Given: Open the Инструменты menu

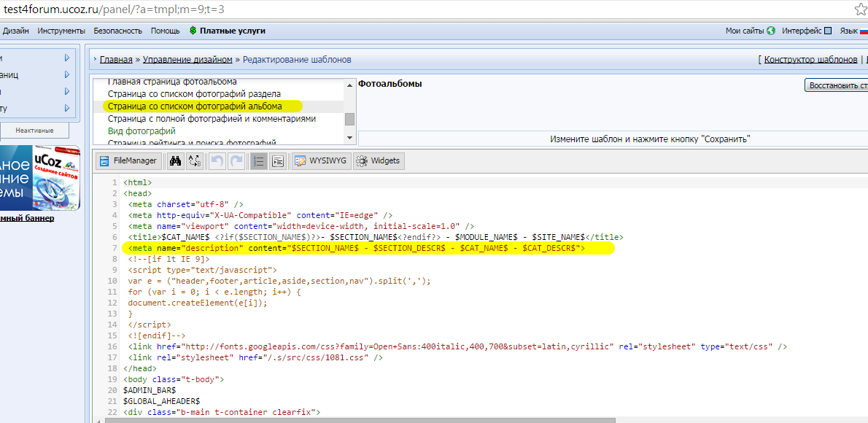Looking at the screenshot, I should 61,31.
